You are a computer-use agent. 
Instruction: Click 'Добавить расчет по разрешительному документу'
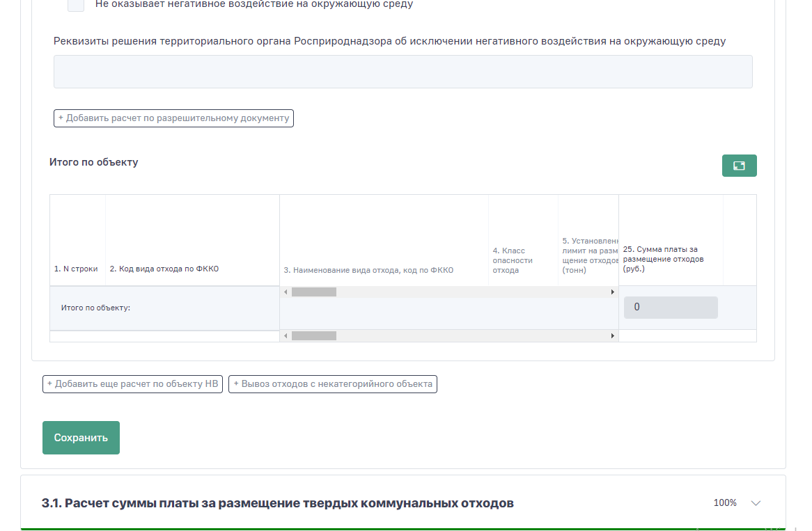pos(173,118)
